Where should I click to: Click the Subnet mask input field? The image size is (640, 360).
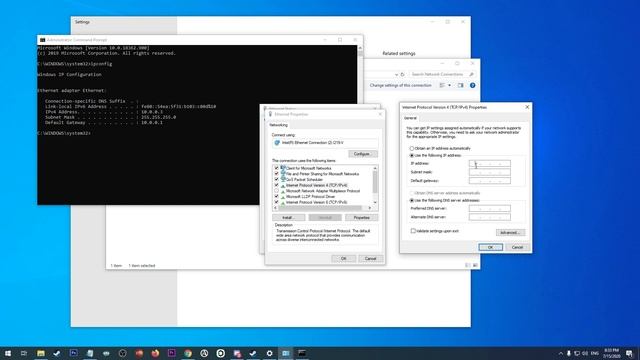coord(490,172)
